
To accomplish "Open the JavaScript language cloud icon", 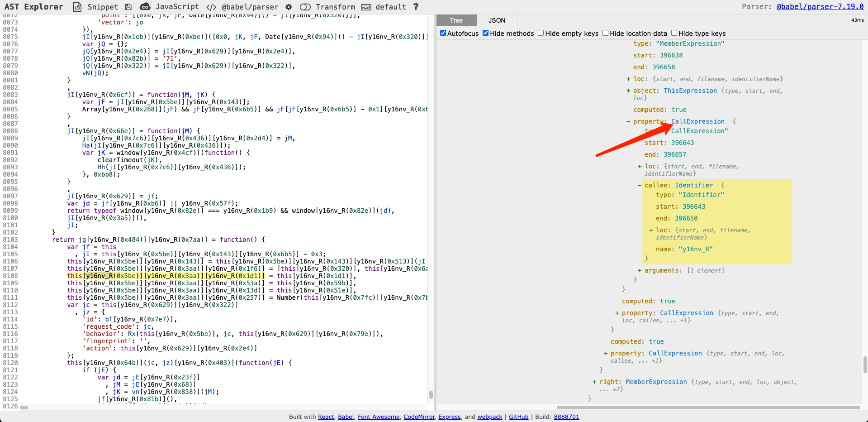I will 145,7.
